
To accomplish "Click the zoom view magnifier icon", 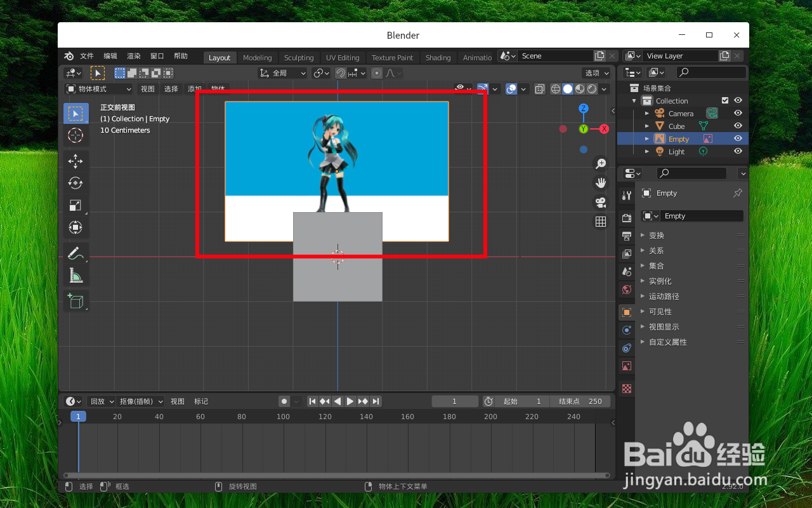I will pyautogui.click(x=600, y=164).
